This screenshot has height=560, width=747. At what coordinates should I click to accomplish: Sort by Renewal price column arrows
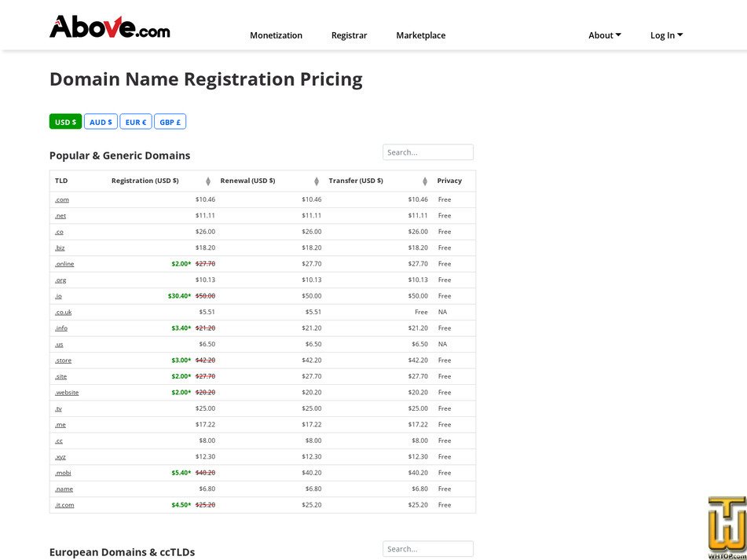[x=317, y=181]
